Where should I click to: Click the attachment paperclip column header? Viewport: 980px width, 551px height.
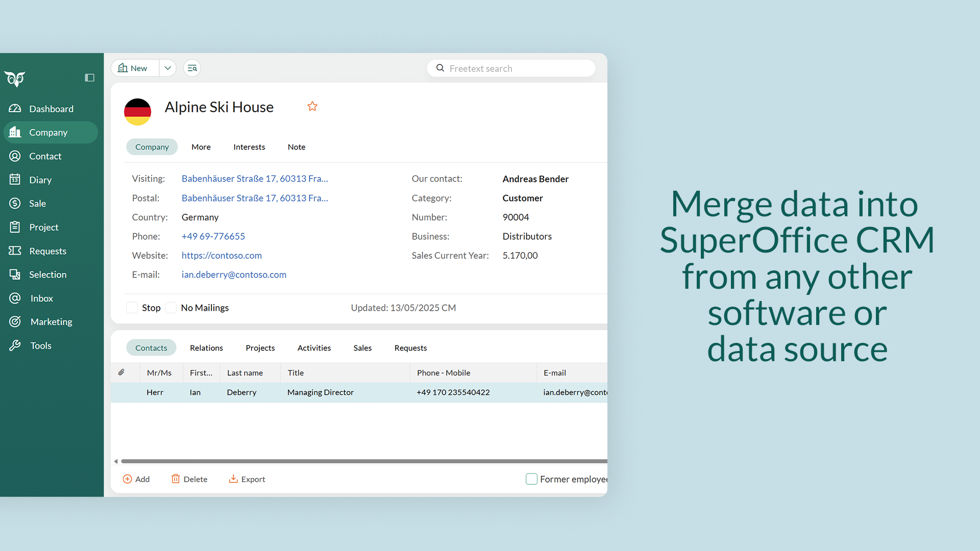(121, 372)
